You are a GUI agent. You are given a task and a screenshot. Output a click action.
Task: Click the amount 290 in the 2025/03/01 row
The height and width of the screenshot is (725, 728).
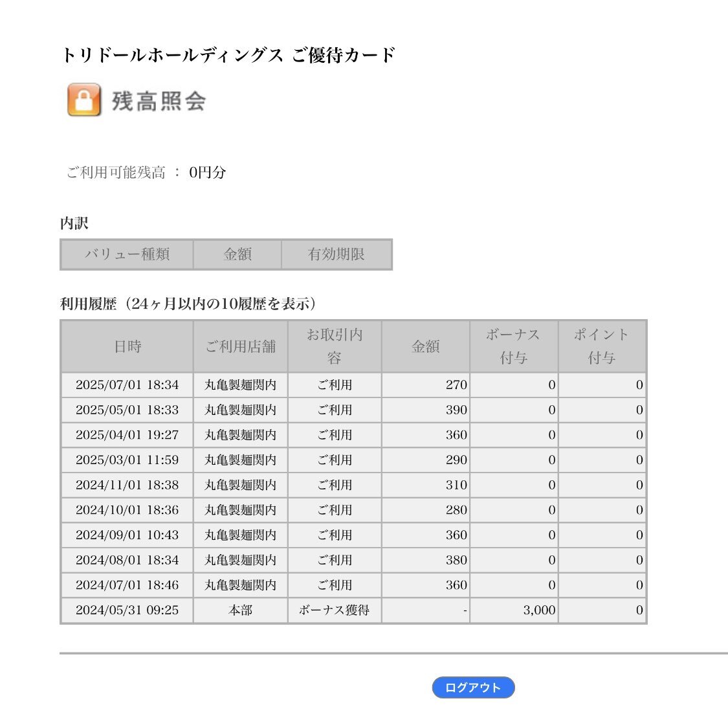pos(456,460)
